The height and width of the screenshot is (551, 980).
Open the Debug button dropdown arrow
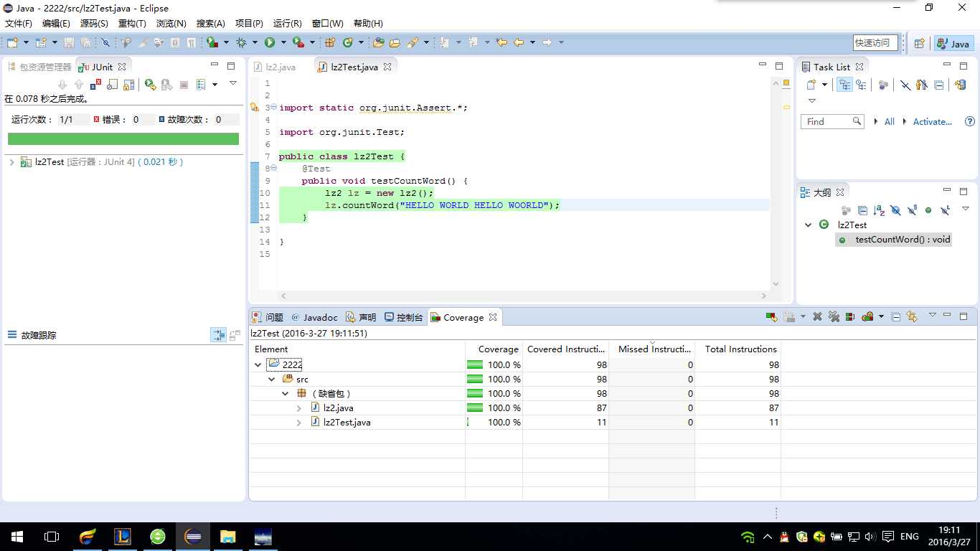(255, 42)
